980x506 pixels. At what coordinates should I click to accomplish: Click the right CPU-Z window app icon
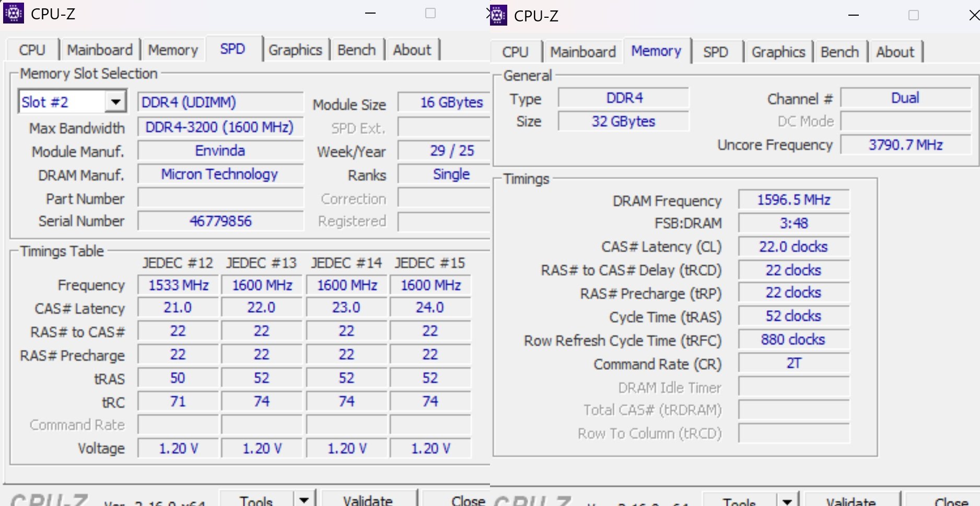[x=498, y=15]
